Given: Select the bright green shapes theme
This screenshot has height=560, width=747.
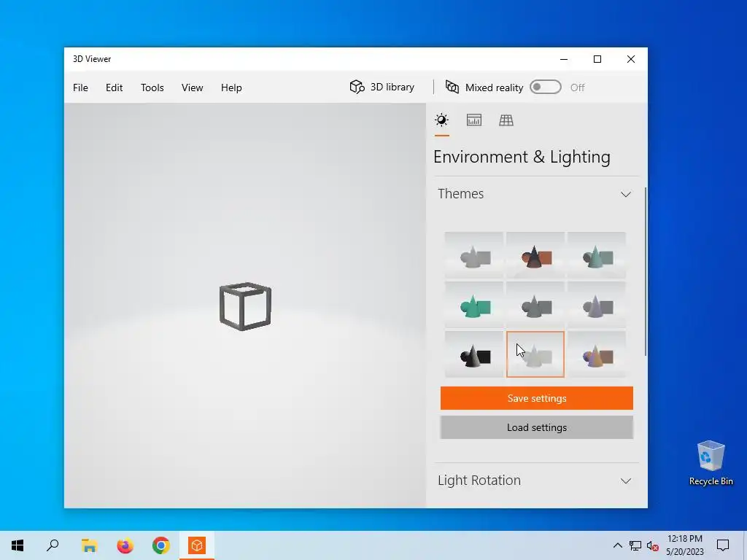Looking at the screenshot, I should coord(474,305).
